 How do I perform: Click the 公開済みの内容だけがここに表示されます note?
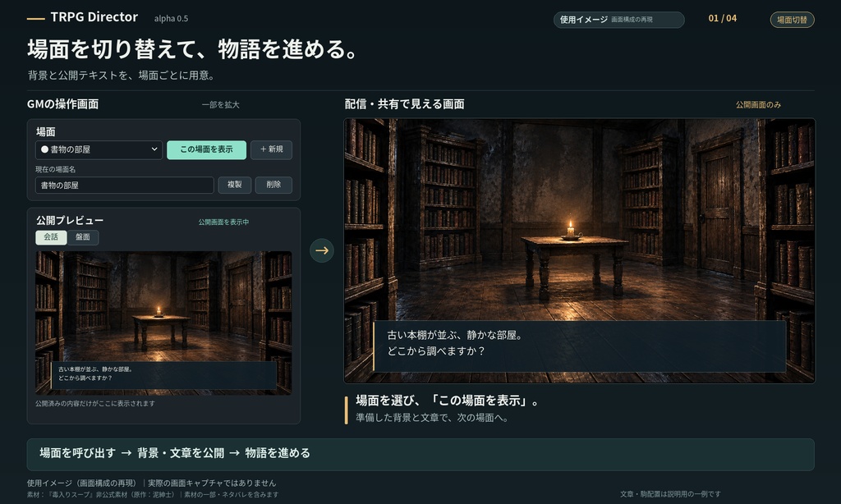click(95, 404)
